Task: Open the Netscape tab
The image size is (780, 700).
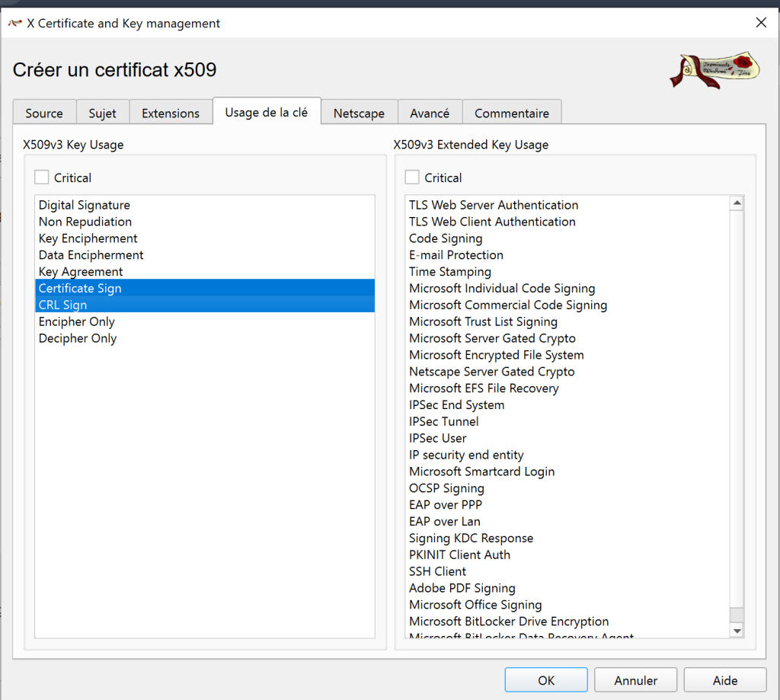Action: pos(359,113)
